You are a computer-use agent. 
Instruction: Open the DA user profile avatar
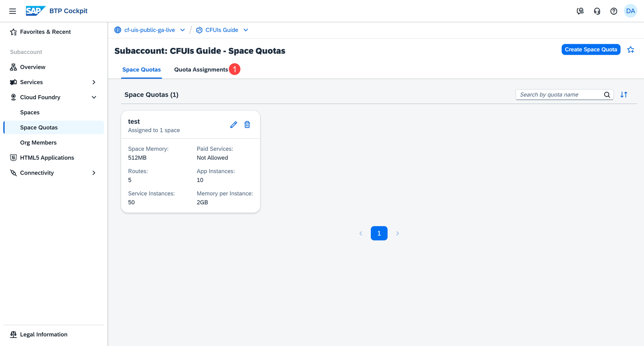631,11
